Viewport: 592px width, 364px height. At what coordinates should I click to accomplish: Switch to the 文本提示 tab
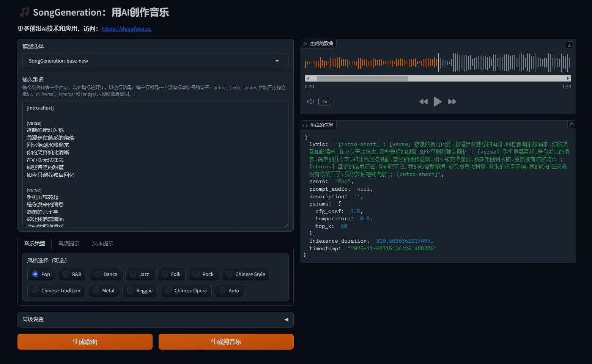click(102, 243)
